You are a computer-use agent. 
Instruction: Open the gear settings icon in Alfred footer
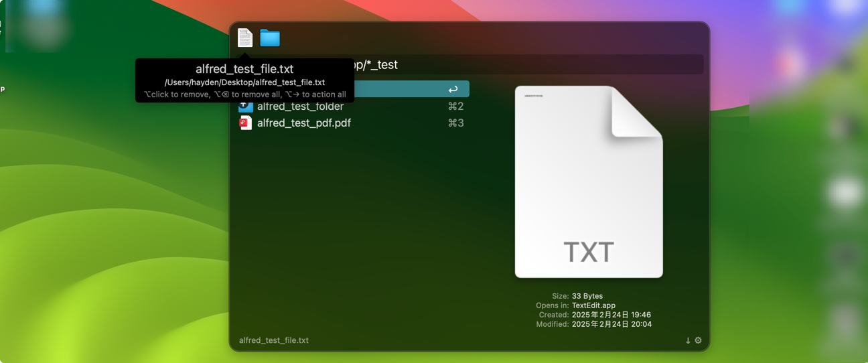(x=698, y=340)
